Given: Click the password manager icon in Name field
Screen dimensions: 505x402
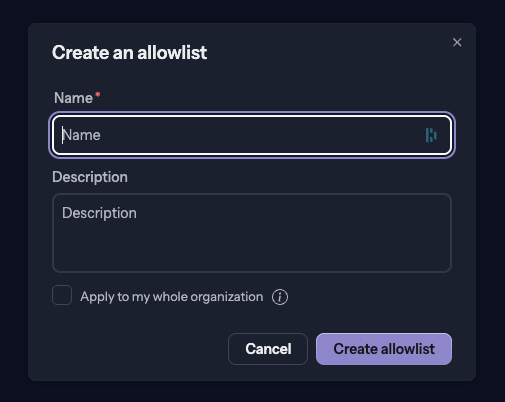Looking at the screenshot, I should pyautogui.click(x=431, y=135).
